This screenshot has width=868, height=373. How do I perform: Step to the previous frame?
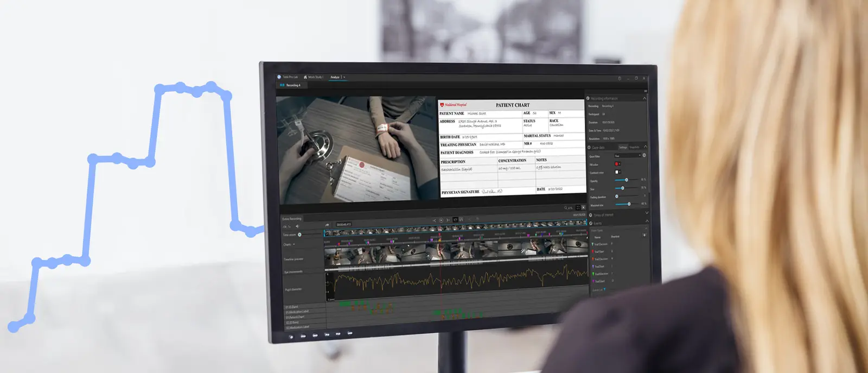pos(434,220)
